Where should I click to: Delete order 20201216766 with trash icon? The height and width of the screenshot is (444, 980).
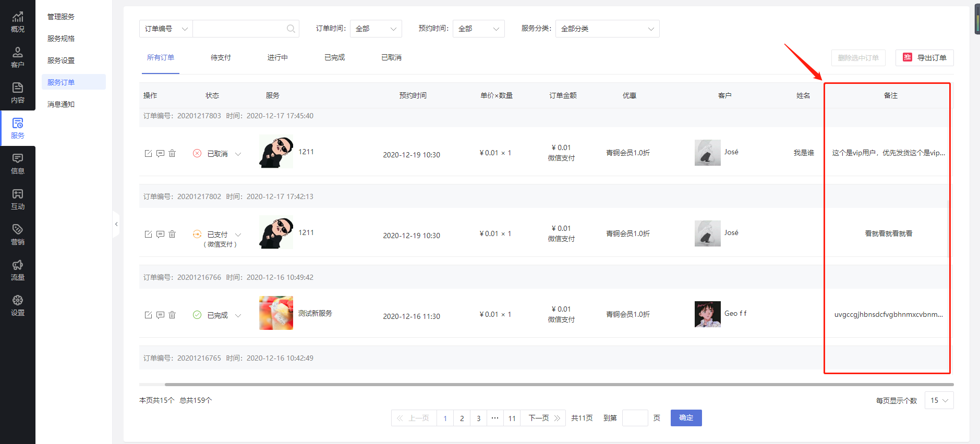[x=172, y=315]
